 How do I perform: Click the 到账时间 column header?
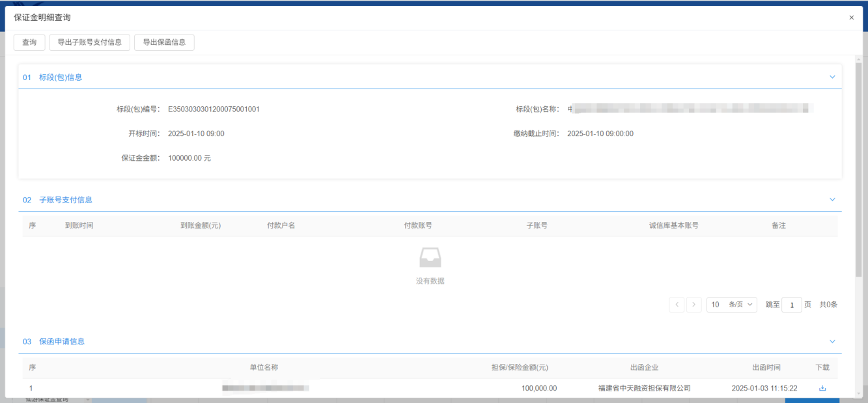click(79, 225)
